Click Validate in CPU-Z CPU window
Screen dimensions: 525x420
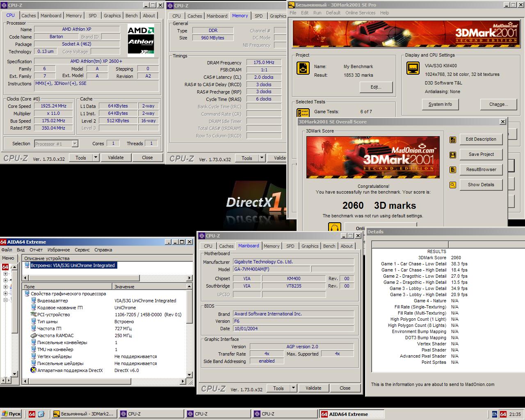point(116,157)
